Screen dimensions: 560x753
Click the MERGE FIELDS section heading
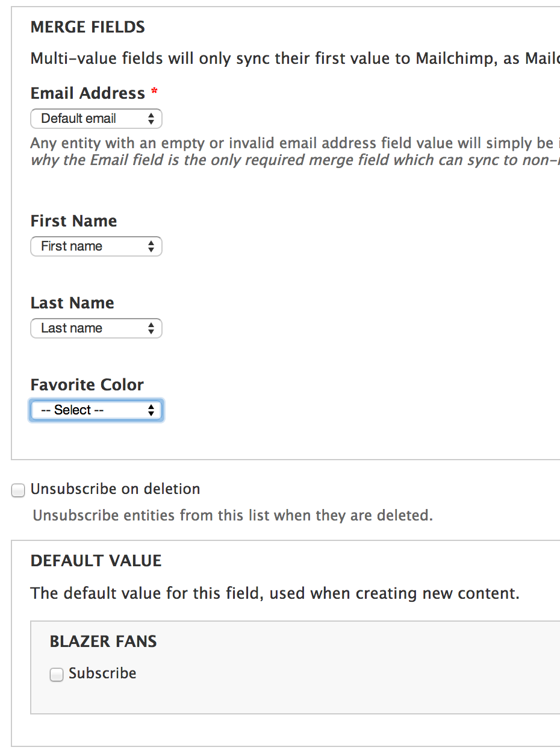[87, 27]
